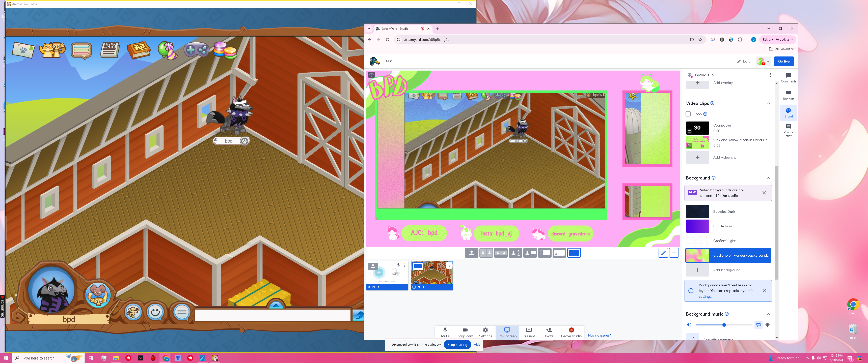Switch to the Brand tab

(x=788, y=113)
